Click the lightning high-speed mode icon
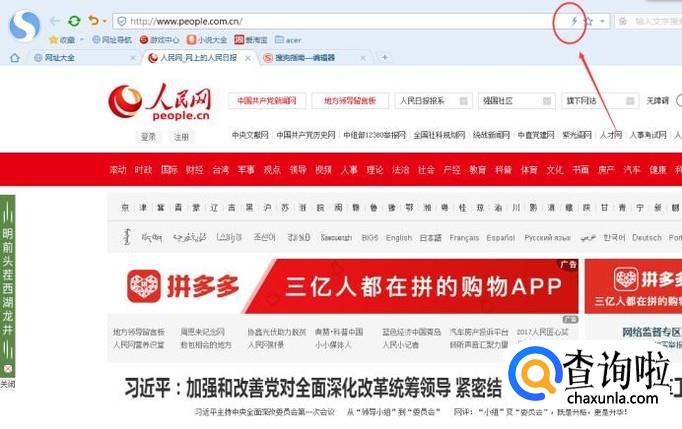682x429 pixels. pos(574,21)
